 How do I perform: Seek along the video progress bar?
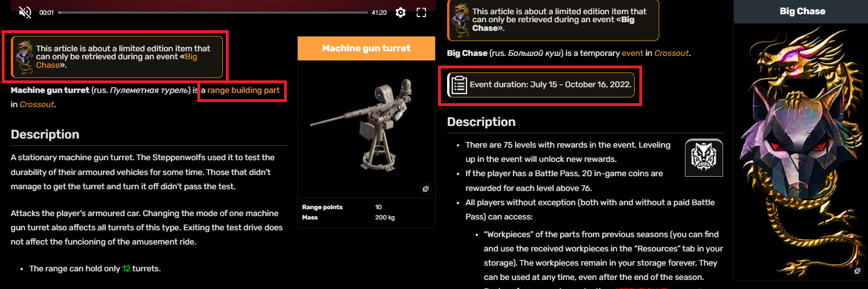click(213, 12)
